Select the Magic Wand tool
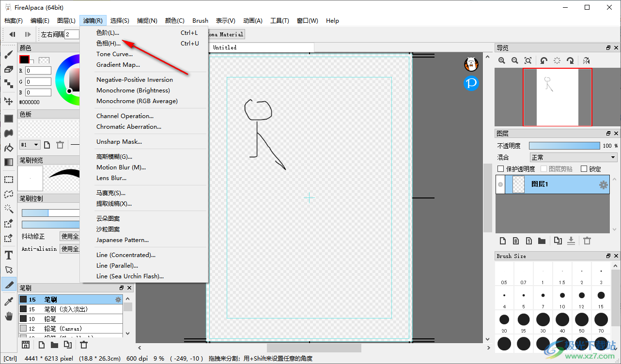 (9, 208)
